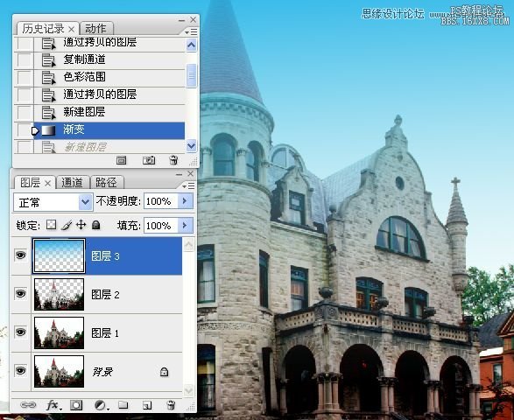This screenshot has height=420, width=514.
Task: Select 图层 2 layer name
Action: pyautogui.click(x=105, y=295)
